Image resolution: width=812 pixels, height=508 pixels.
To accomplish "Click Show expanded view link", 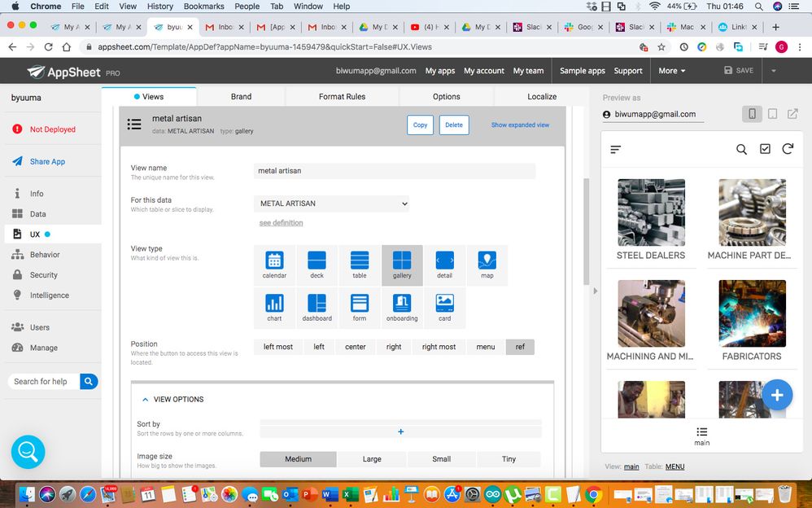I will click(521, 125).
